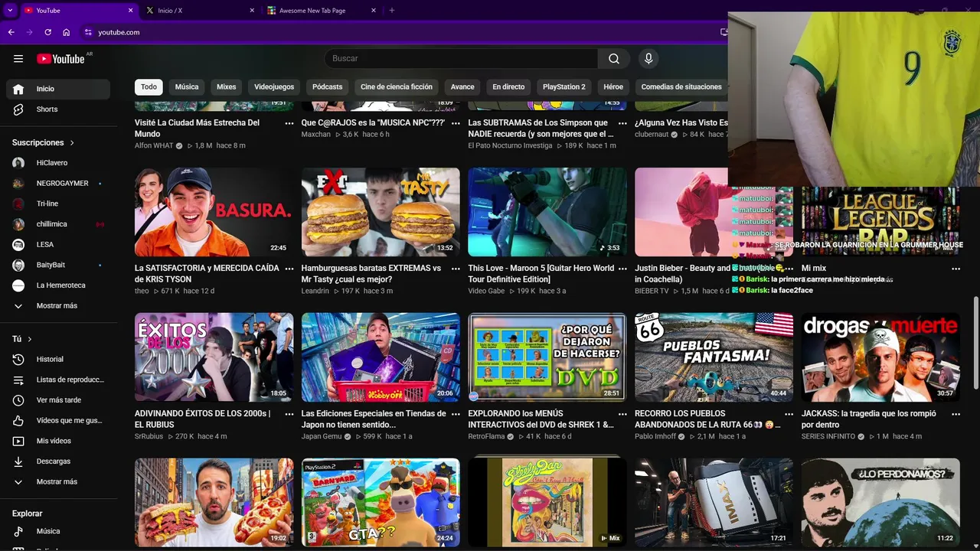Expand Suscripciones section
Viewport: 980px width, 551px height.
point(43,142)
